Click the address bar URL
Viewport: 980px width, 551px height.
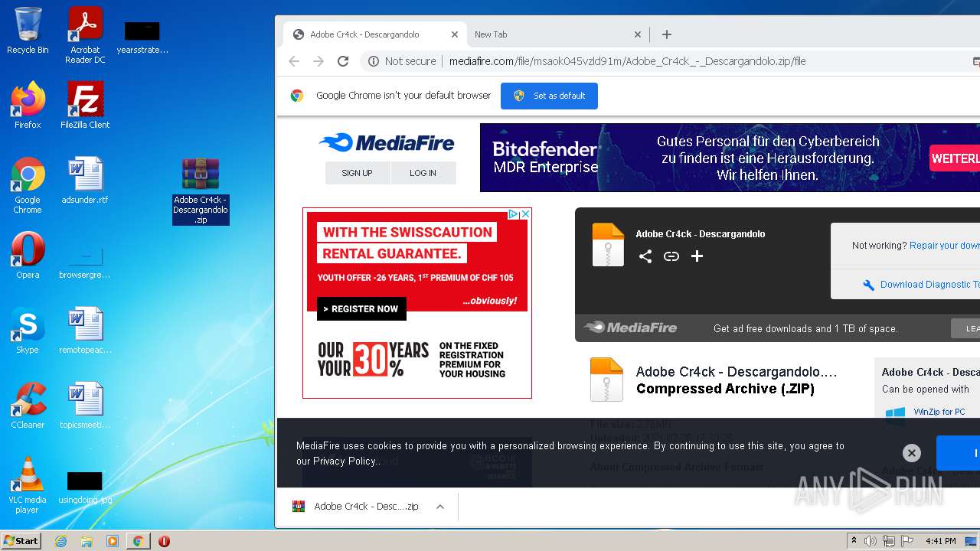[x=627, y=61]
